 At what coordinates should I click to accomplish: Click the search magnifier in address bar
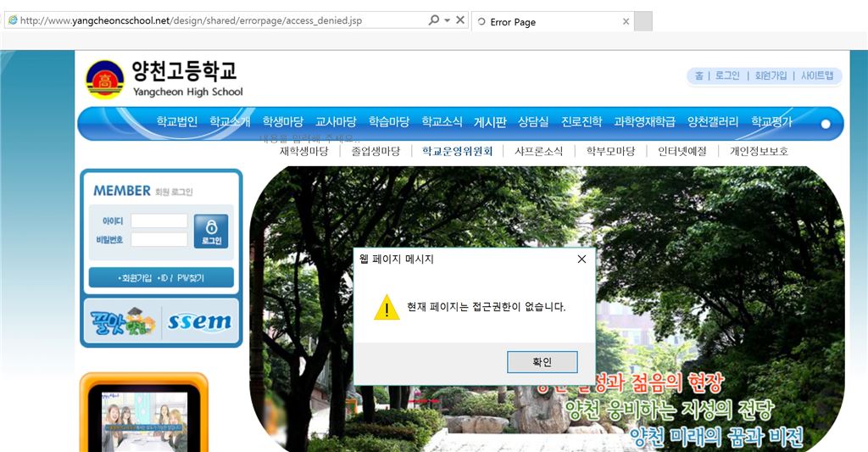pos(433,20)
